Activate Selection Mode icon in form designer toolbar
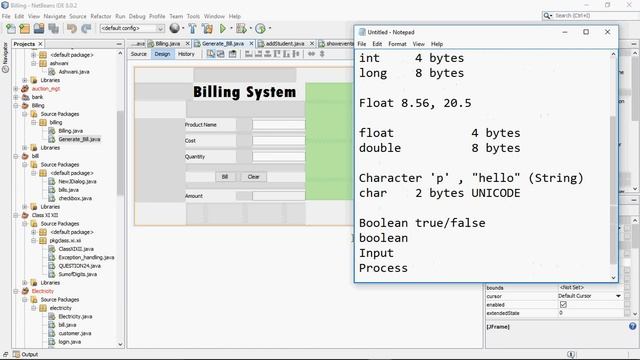The height and width of the screenshot is (360, 640). coord(211,54)
